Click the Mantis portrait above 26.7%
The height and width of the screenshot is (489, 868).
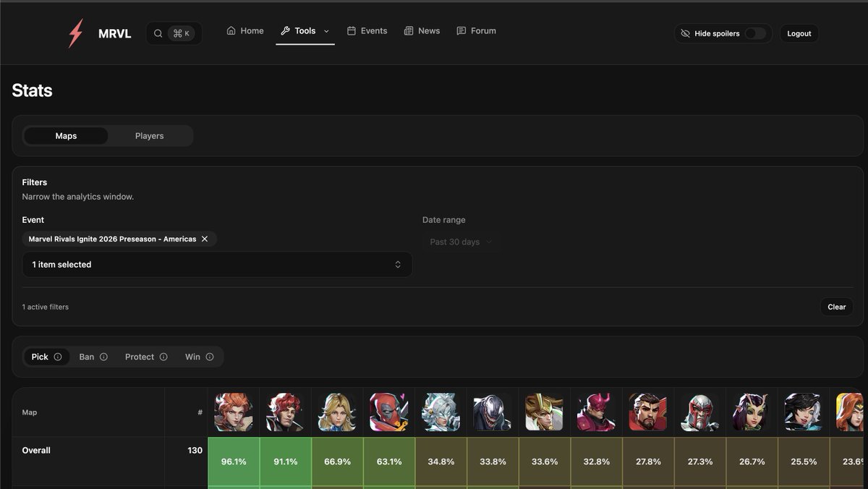(752, 412)
